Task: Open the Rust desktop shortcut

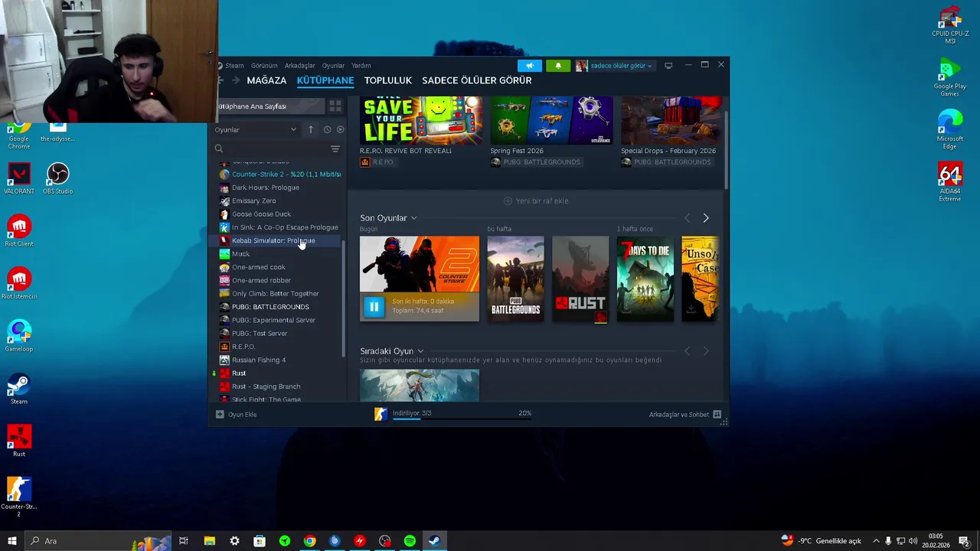Action: 19,442
